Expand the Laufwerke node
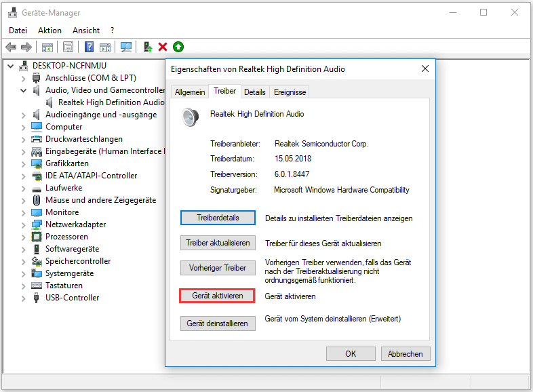Image resolution: width=533 pixels, height=392 pixels. click(x=23, y=189)
